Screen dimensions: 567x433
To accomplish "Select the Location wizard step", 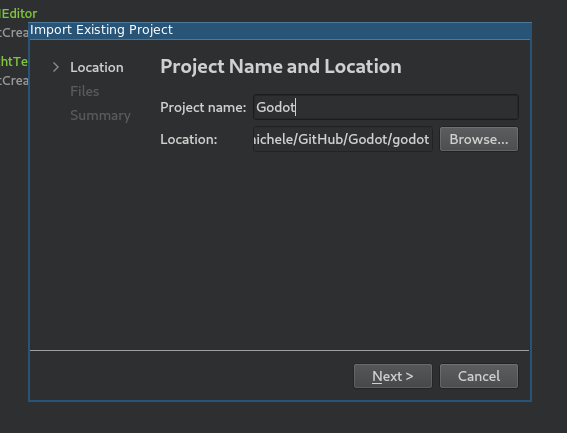I will (97, 67).
